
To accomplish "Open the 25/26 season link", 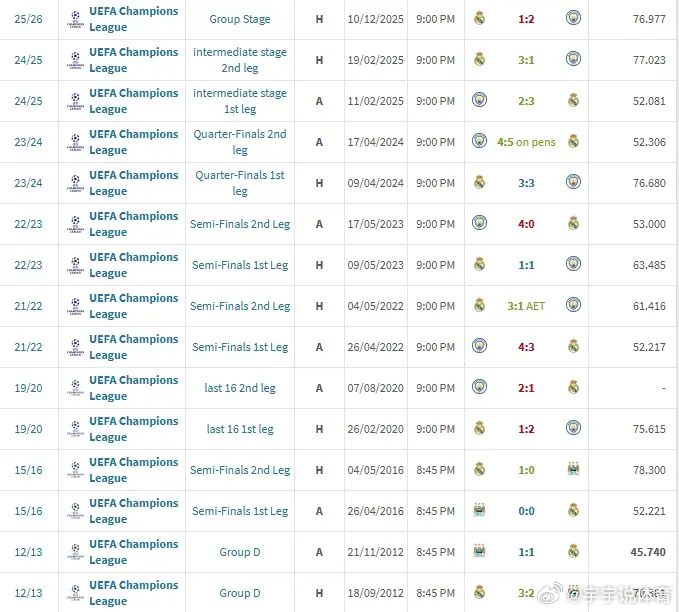I will [29, 19].
